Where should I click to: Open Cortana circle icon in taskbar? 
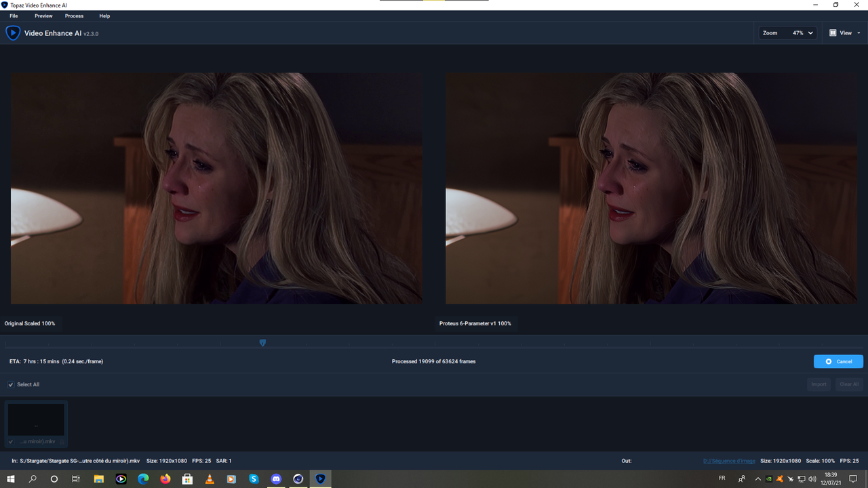coord(54,479)
